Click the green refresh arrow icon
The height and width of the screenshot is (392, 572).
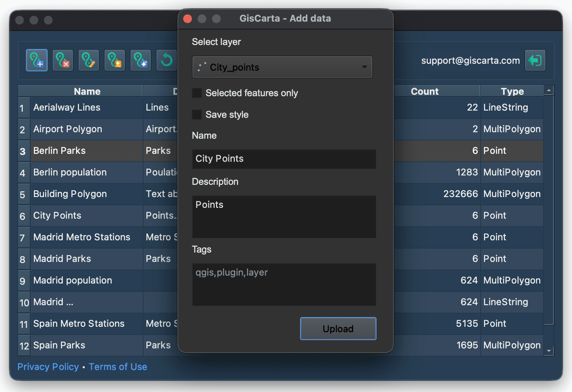pos(167,60)
